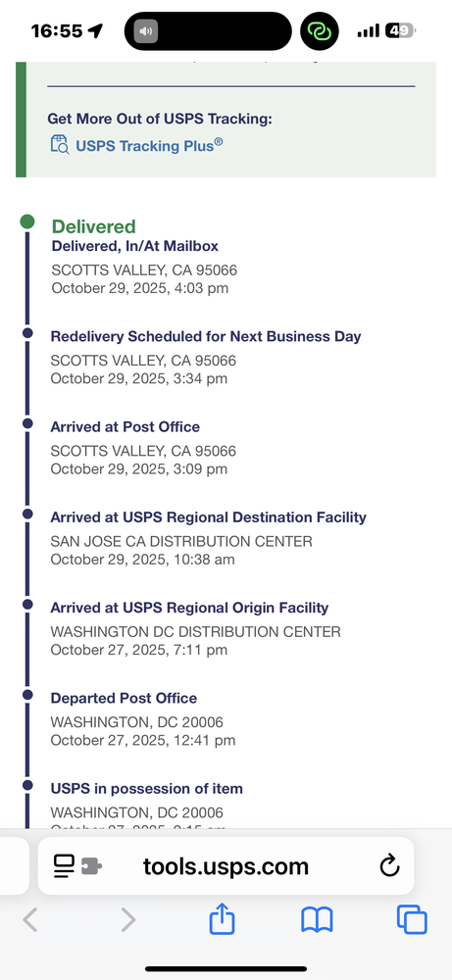Select the Arrived at Post Office entry

click(126, 427)
